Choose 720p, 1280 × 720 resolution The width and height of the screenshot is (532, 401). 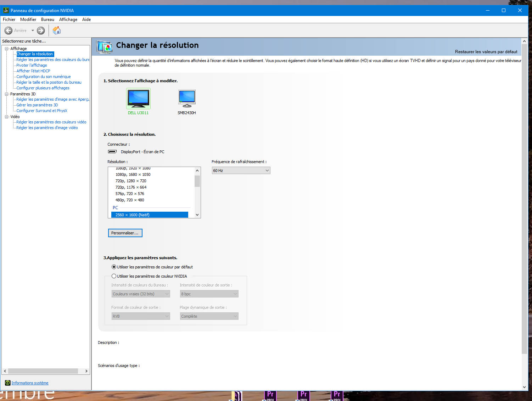(131, 181)
